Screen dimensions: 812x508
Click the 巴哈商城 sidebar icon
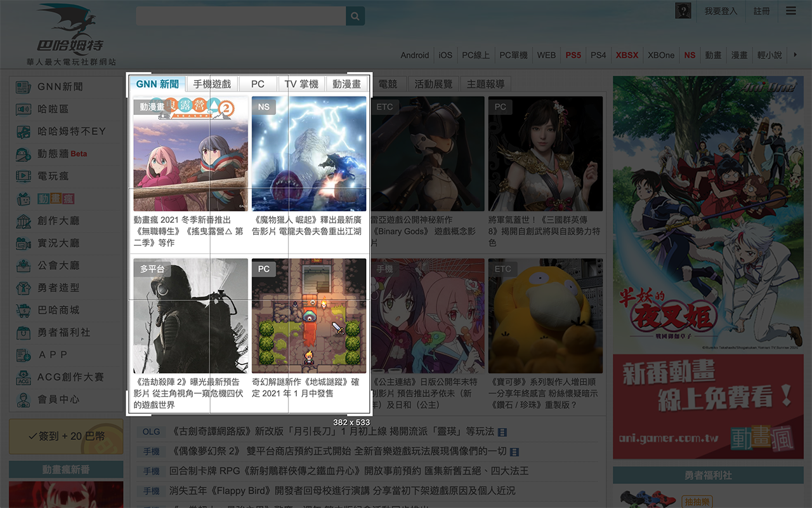(23, 310)
